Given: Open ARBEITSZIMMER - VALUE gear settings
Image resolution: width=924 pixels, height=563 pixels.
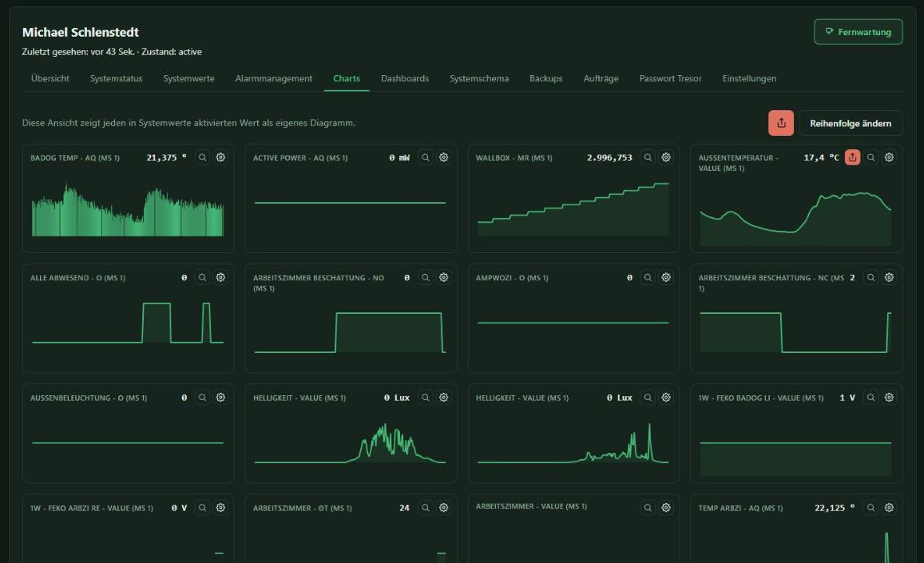Looking at the screenshot, I should coord(666,508).
